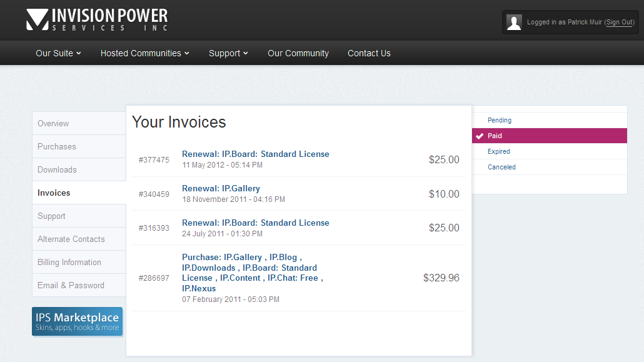
Task: Click the date 11 May 2012 - 05:14 PM
Action: [x=222, y=165]
